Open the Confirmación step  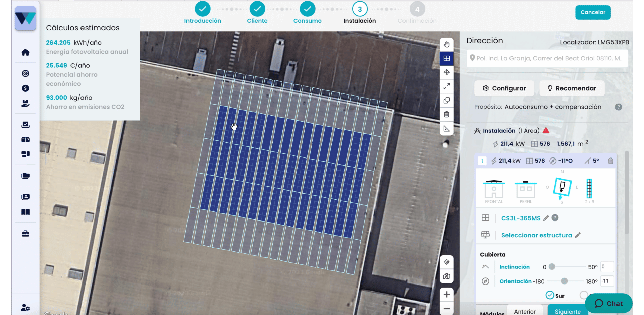point(417,13)
